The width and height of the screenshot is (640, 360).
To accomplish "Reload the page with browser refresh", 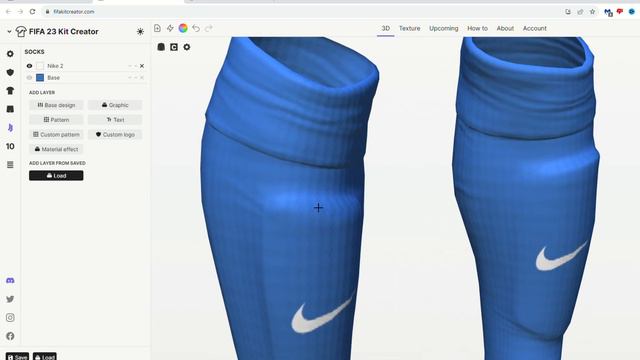I will 33,12.
